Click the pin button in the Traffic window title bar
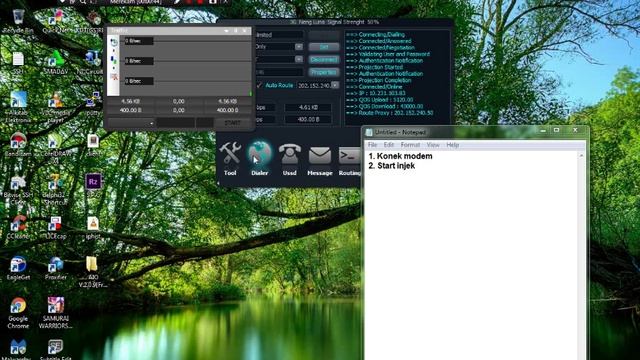The height and width of the screenshot is (360, 640). pos(236,31)
